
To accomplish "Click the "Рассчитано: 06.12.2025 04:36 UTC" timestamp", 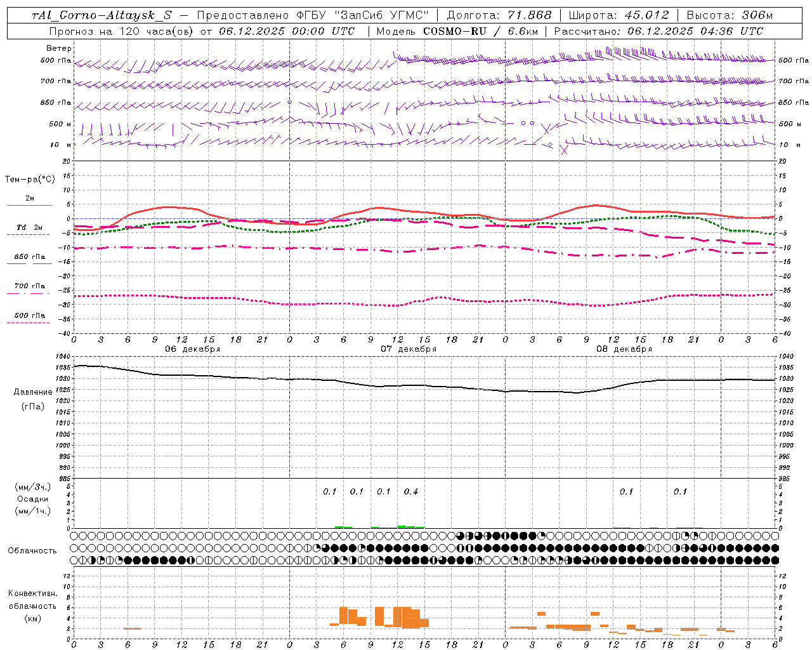I will coord(658,31).
